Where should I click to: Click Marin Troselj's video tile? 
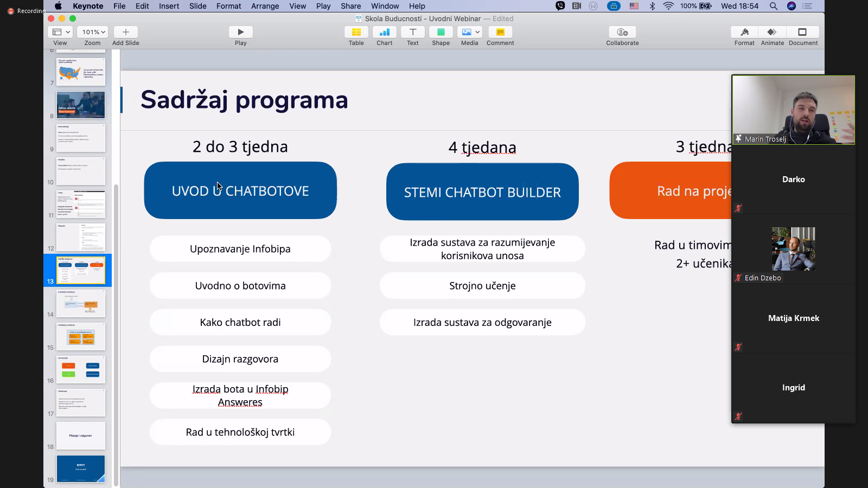tap(793, 110)
